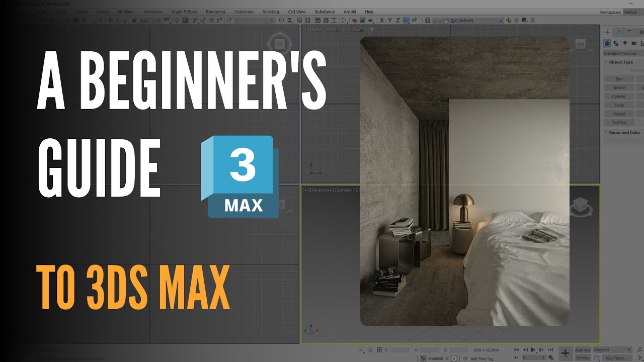
Task: Open the Scripting menu
Action: (271, 12)
